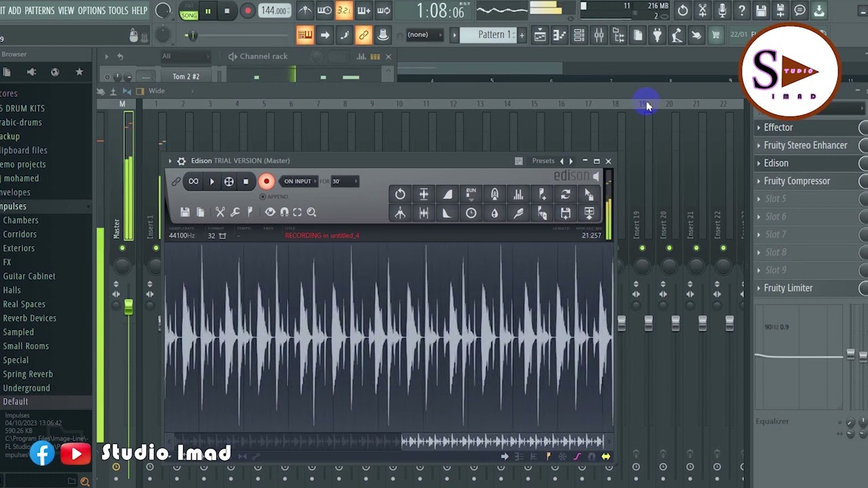Click Insert 19 volume fader

tap(648, 323)
